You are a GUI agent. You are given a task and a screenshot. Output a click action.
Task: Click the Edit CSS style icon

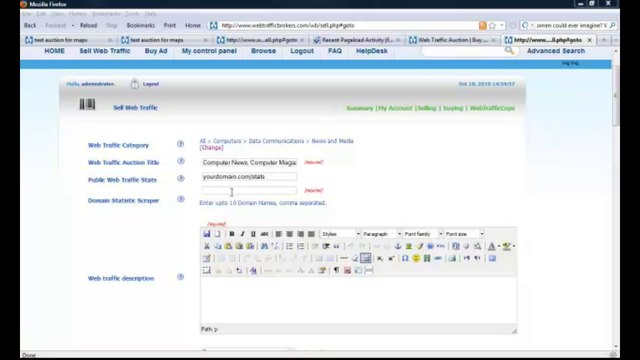pyautogui.click(x=253, y=270)
